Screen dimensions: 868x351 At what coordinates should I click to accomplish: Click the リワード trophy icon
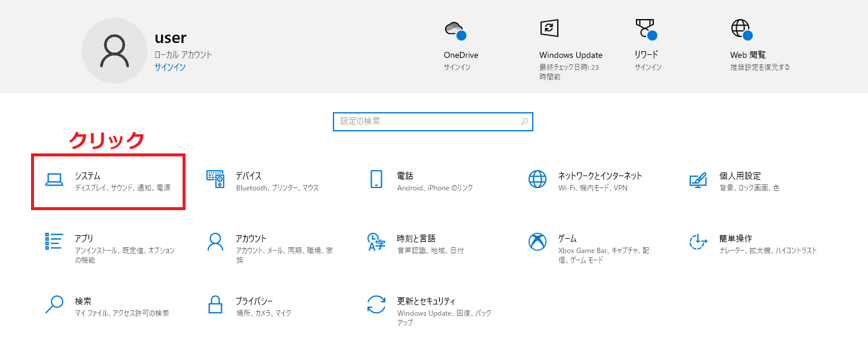point(646,29)
